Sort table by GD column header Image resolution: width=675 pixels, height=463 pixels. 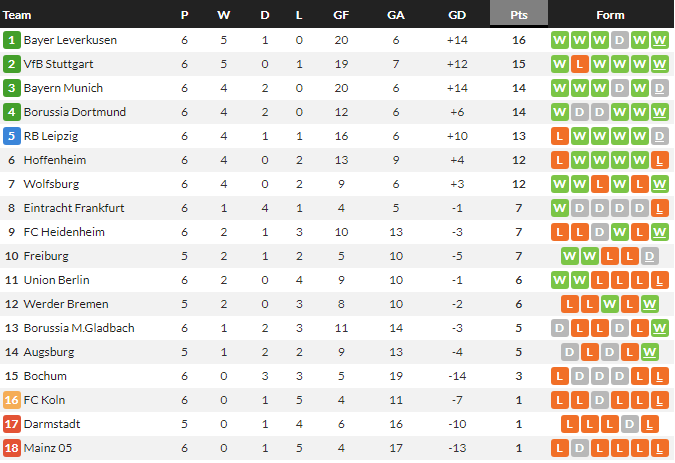click(457, 15)
